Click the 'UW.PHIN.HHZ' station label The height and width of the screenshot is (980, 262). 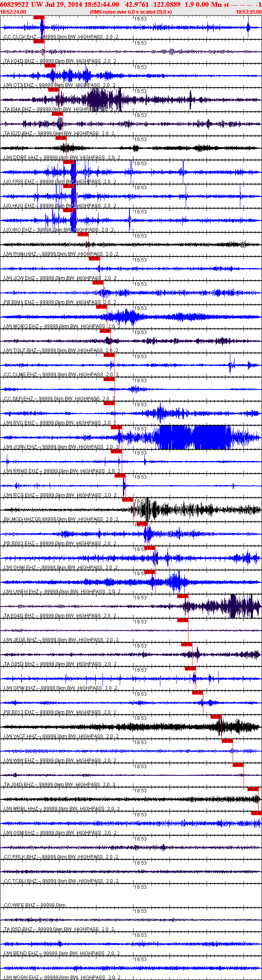point(20,254)
